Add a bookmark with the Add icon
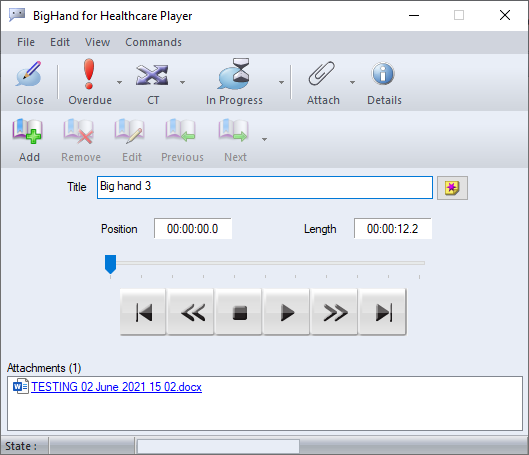Image resolution: width=529 pixels, height=455 pixels. [x=27, y=131]
